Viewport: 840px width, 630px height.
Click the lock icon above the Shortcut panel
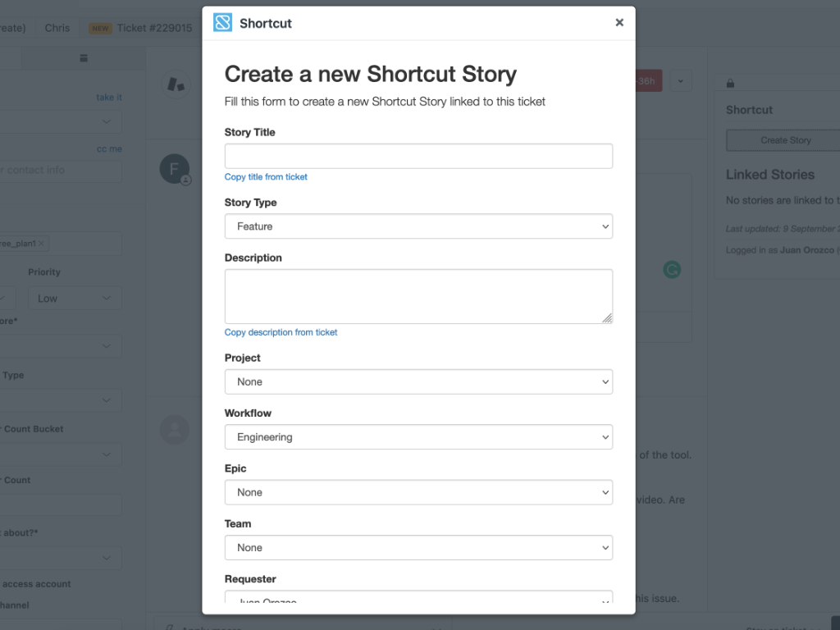pyautogui.click(x=730, y=82)
